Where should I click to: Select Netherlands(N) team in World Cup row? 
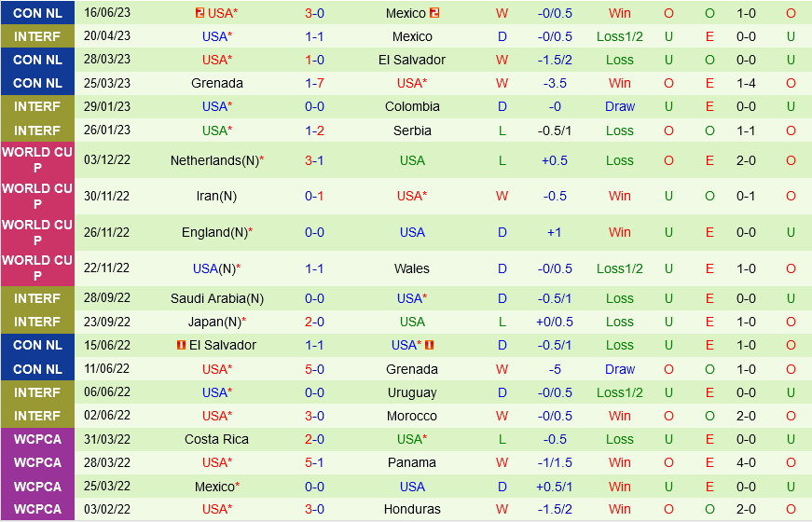(x=213, y=160)
